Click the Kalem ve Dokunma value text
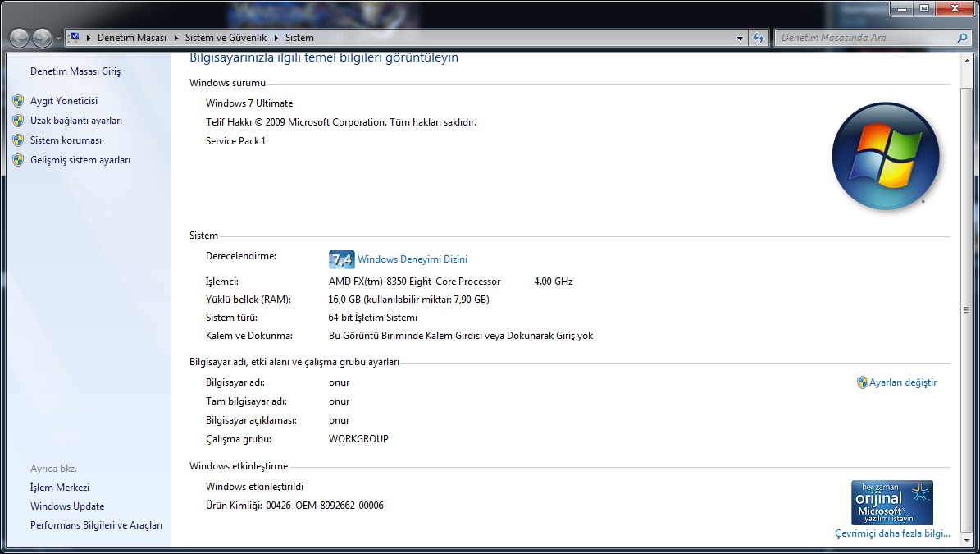This screenshot has height=554, width=980. coord(461,336)
